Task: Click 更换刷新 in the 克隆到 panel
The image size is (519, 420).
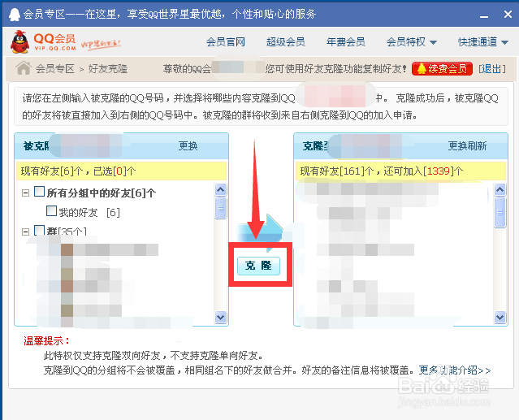Action: point(467,146)
